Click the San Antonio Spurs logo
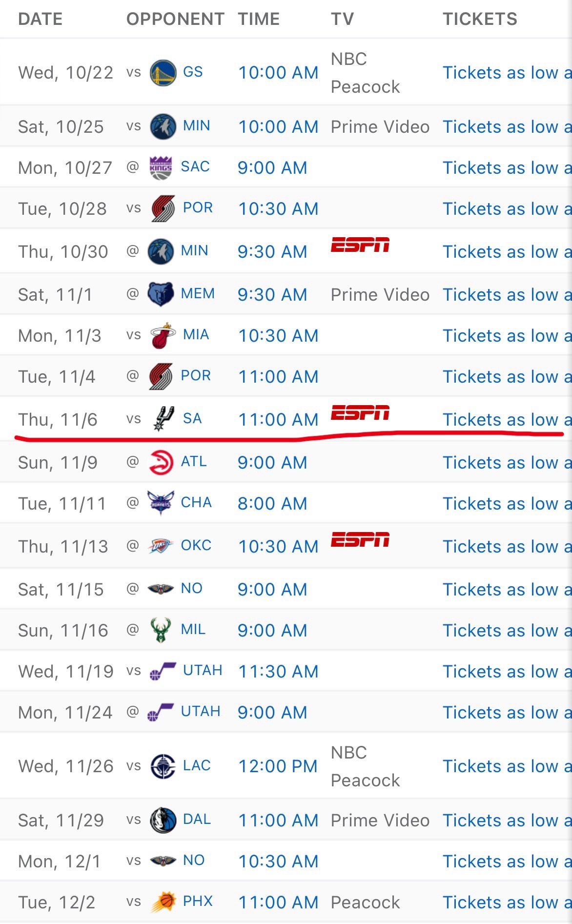Viewport: 572px width, 924px height. tap(163, 419)
